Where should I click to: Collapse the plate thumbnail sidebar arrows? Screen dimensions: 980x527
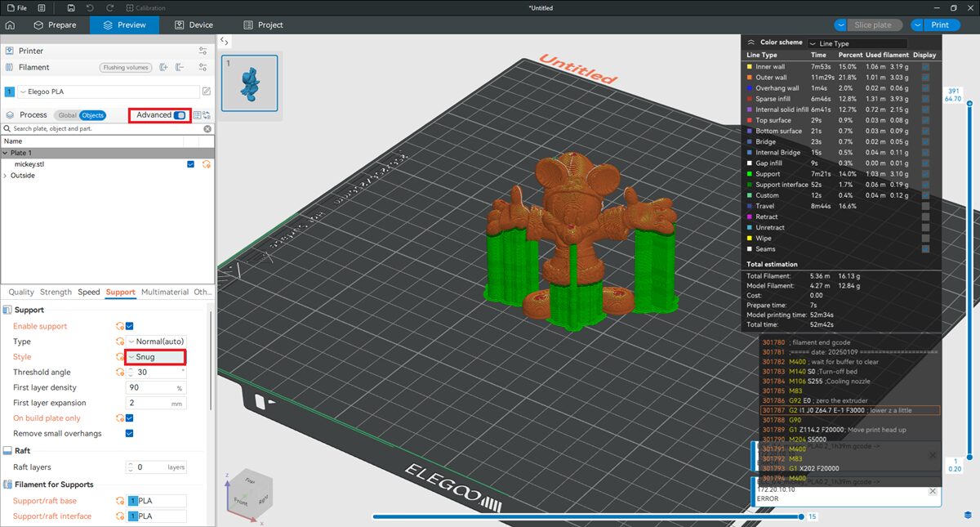coord(225,41)
